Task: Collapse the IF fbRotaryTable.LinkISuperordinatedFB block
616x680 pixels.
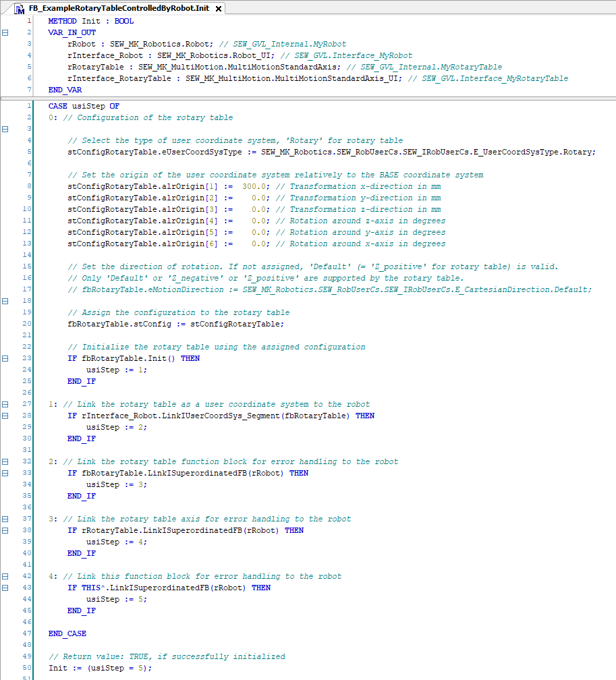Action: click(x=5, y=473)
